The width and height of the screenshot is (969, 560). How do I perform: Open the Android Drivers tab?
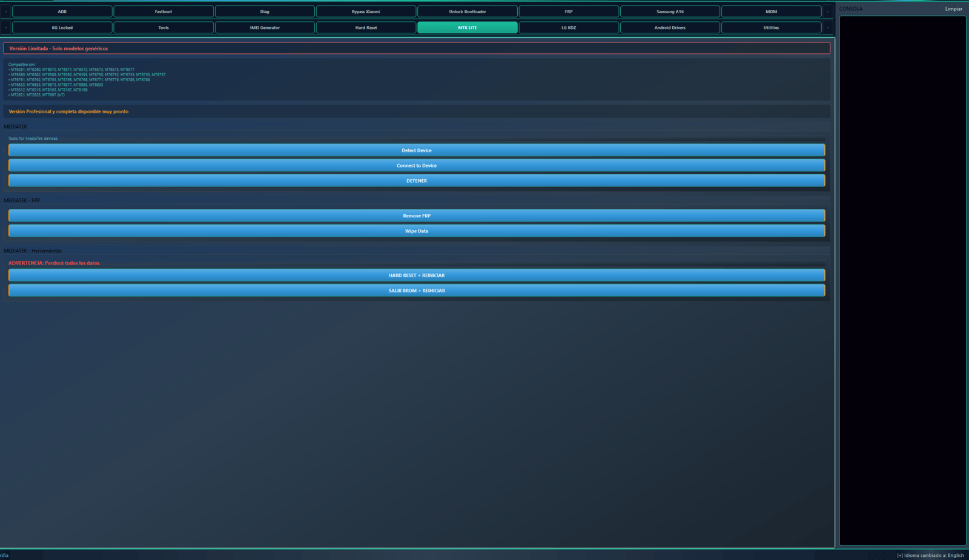670,28
